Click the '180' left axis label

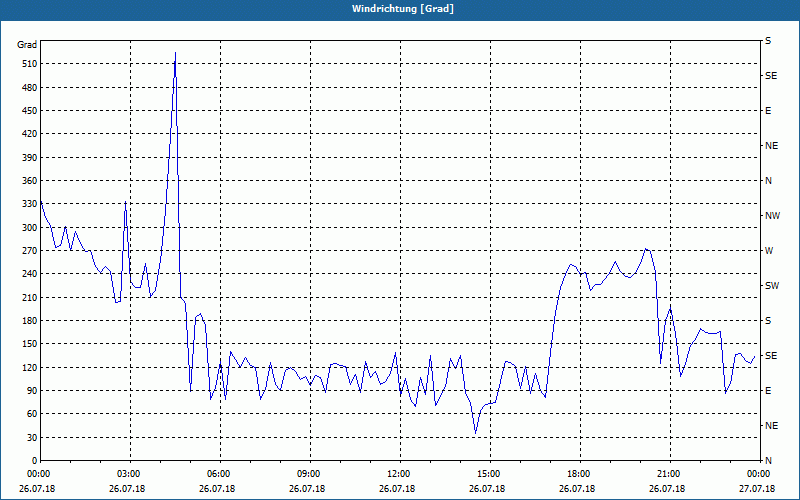30,321
